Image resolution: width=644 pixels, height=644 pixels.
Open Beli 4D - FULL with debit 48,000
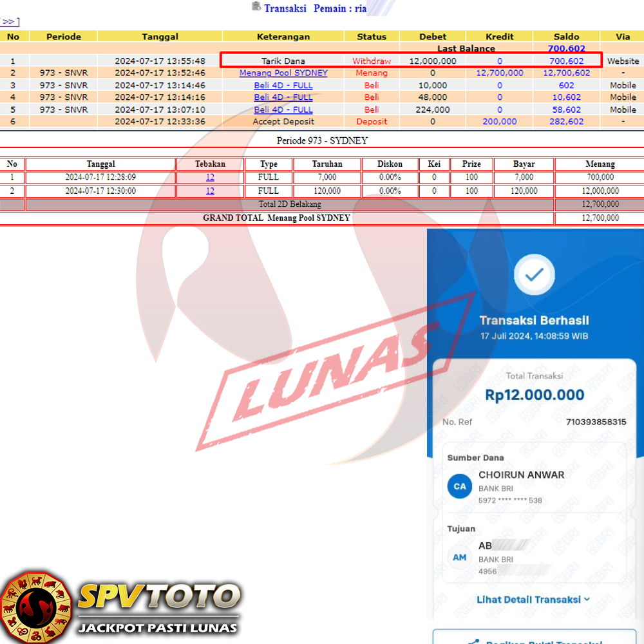(283, 97)
